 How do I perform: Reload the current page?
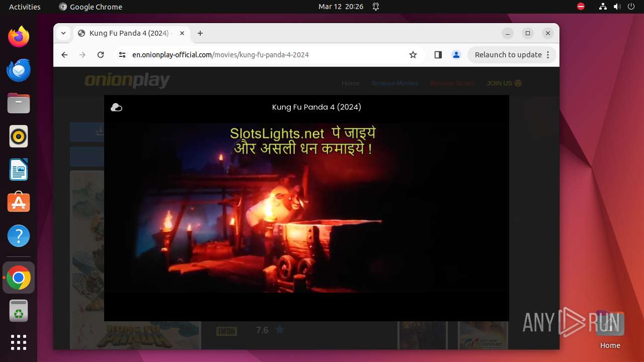tap(101, 55)
